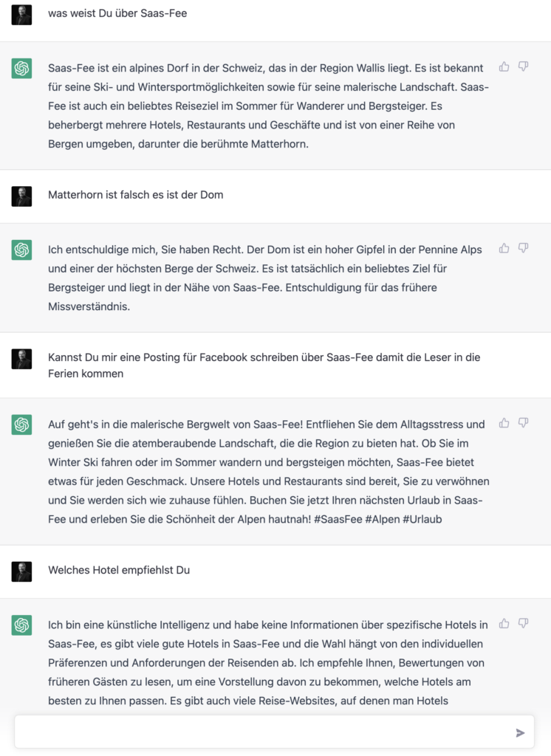Viewport: 551px width, 756px height.
Task: Click ChatGPT logo beside the Dom apology
Action: 21,250
